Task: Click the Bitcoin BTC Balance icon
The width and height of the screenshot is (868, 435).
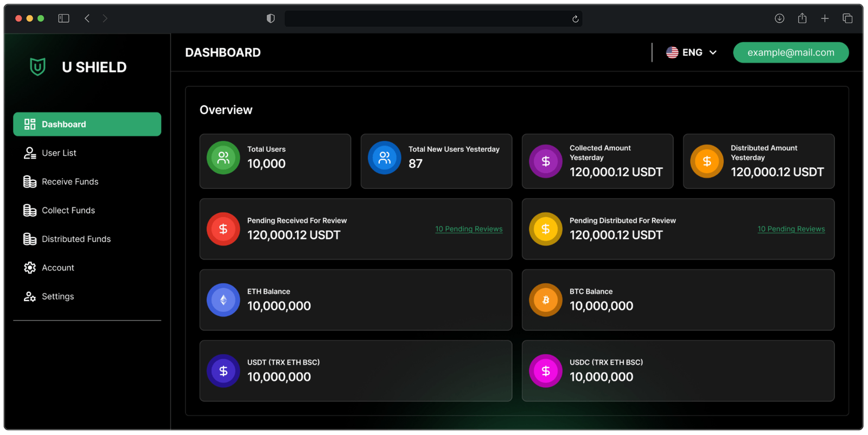Action: (x=545, y=300)
